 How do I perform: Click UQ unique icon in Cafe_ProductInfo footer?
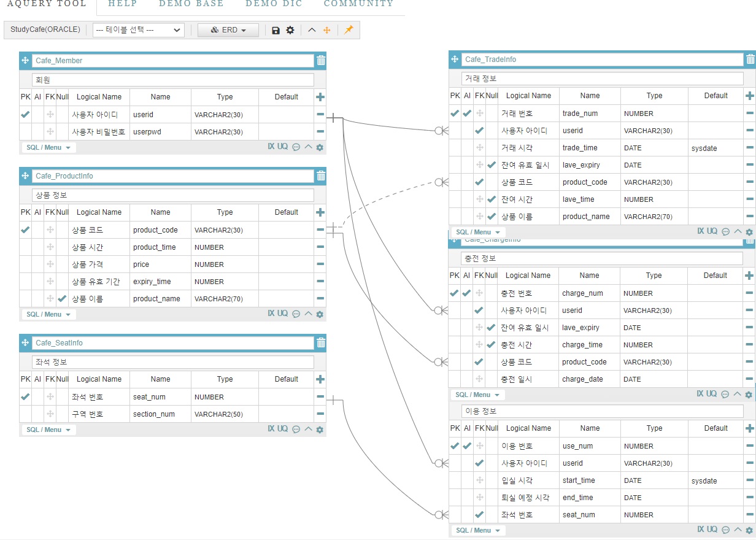point(282,314)
